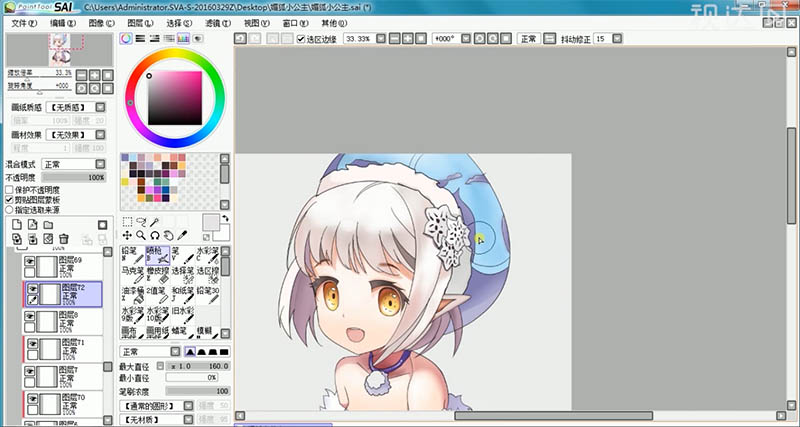Choose the 水彩笔 watercolor brush
The height and width of the screenshot is (427, 800).
(x=208, y=256)
